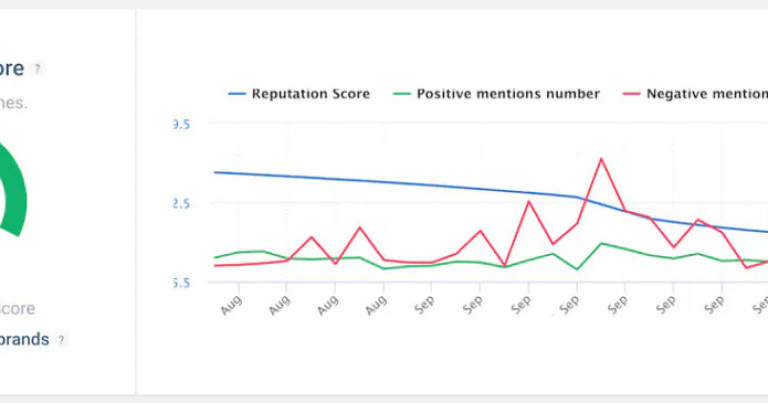Click the left start of the blue line
This screenshot has width=768, height=403.
[216, 172]
